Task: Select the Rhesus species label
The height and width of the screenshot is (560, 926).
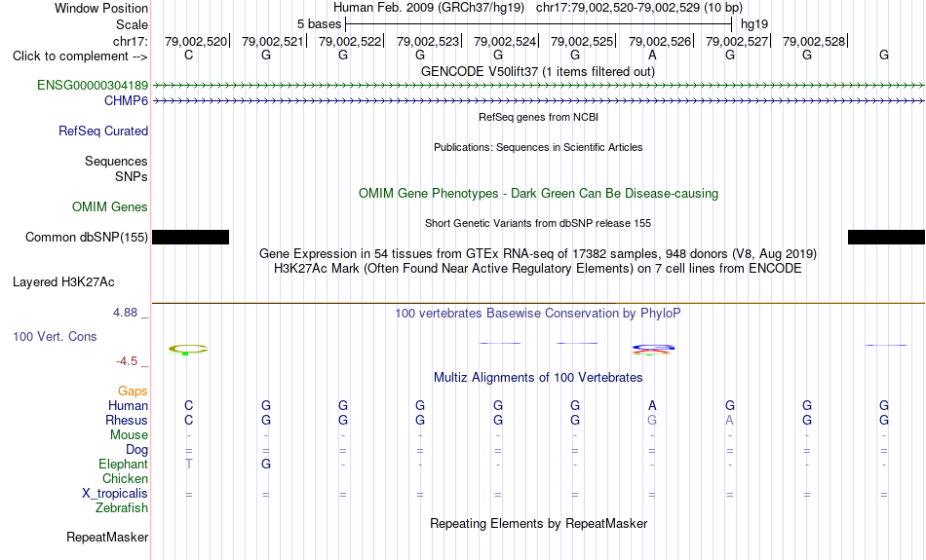Action: (x=127, y=420)
